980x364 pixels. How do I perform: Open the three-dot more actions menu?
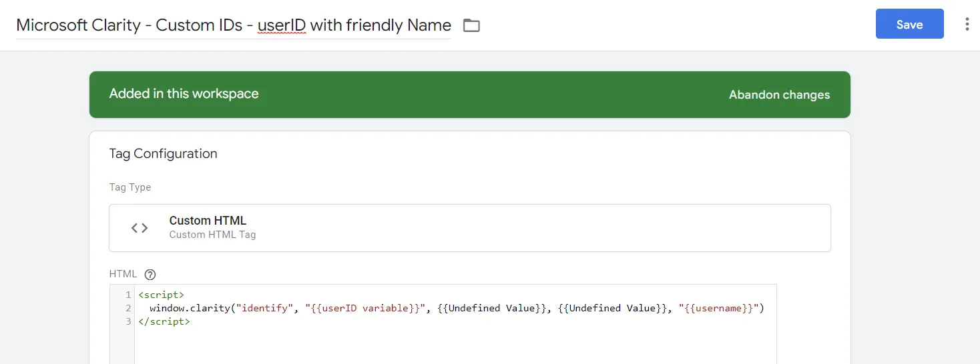967,25
